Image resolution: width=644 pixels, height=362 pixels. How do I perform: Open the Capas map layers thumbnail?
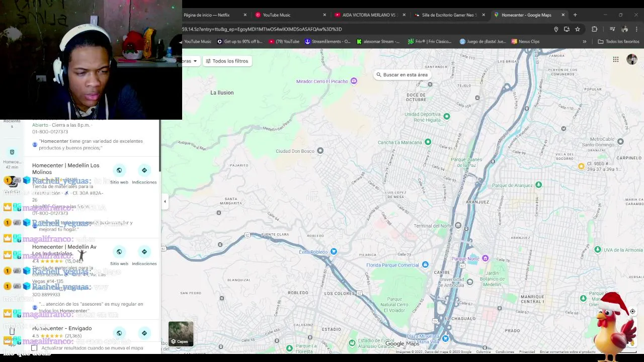[x=181, y=334]
